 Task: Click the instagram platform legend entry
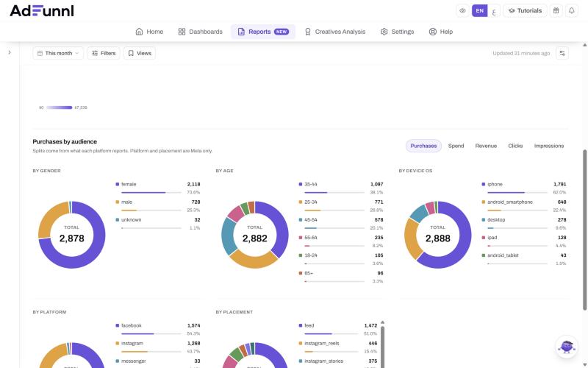(x=158, y=347)
